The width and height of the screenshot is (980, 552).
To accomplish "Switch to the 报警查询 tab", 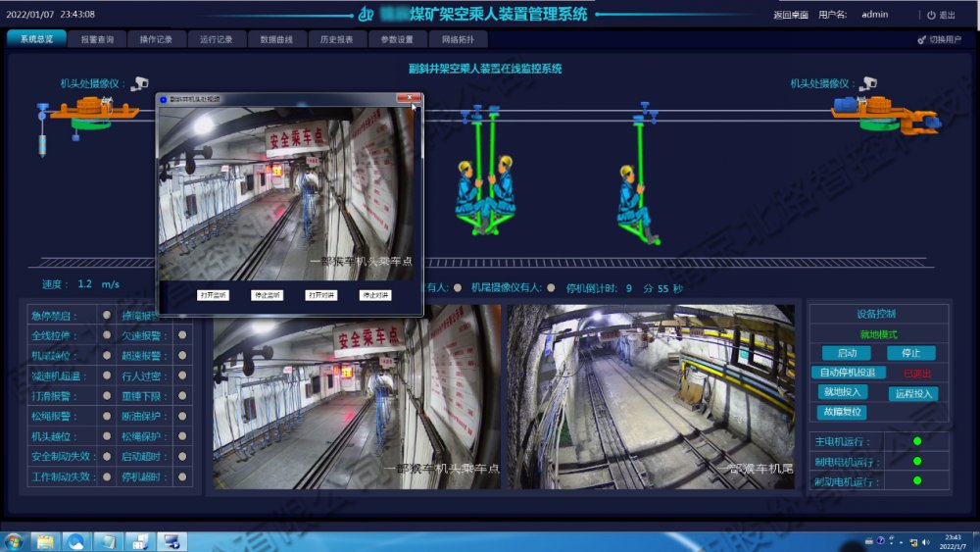I will click(97, 39).
